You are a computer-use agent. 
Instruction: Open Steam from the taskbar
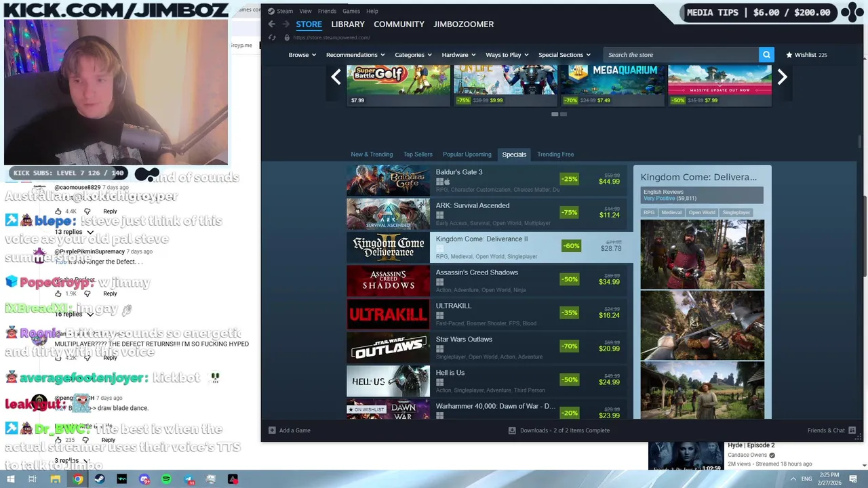click(100, 479)
